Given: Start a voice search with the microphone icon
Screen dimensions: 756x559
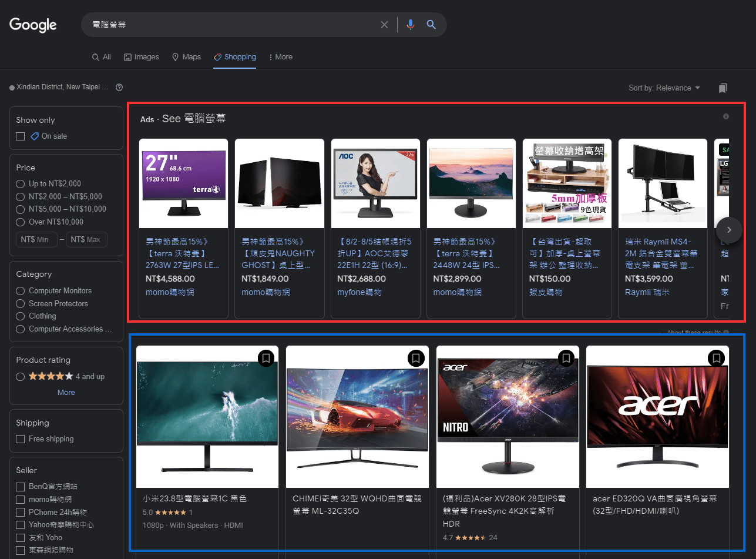Looking at the screenshot, I should point(410,24).
